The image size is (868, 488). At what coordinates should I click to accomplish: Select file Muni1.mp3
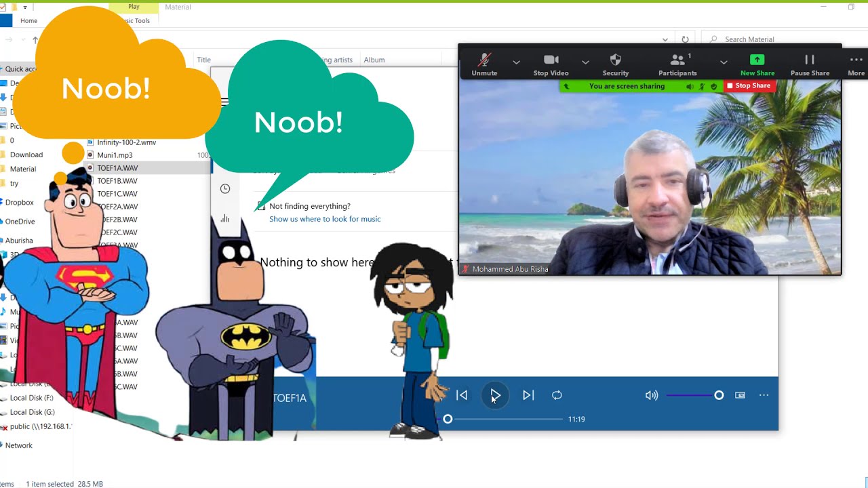pos(115,155)
